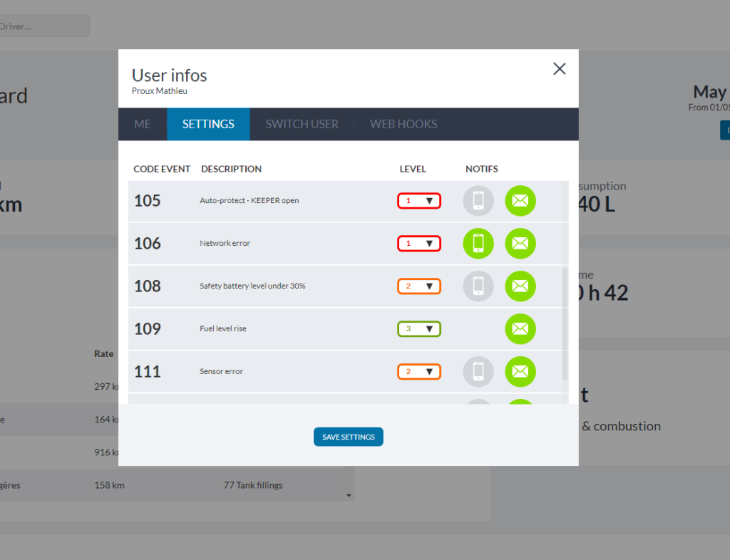730x560 pixels.
Task: Open the SWITCH USER tab
Action: 302,124
